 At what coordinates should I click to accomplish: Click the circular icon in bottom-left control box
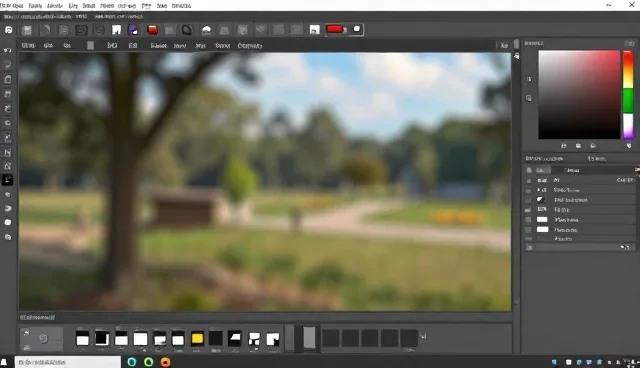tap(44, 338)
